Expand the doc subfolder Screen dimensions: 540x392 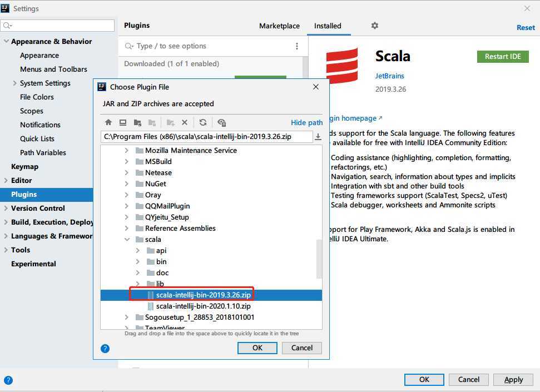(x=138, y=272)
